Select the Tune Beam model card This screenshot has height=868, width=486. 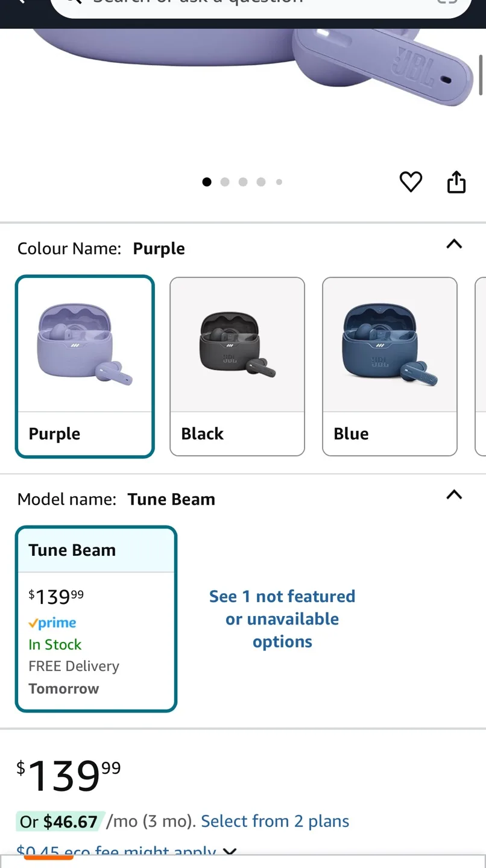click(96, 618)
